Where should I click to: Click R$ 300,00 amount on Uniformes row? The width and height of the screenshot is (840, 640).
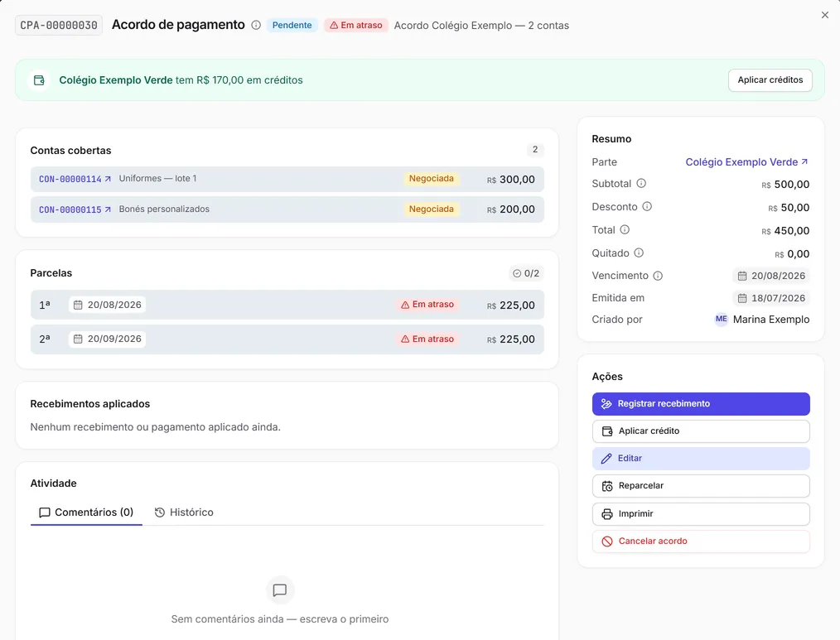coord(510,180)
